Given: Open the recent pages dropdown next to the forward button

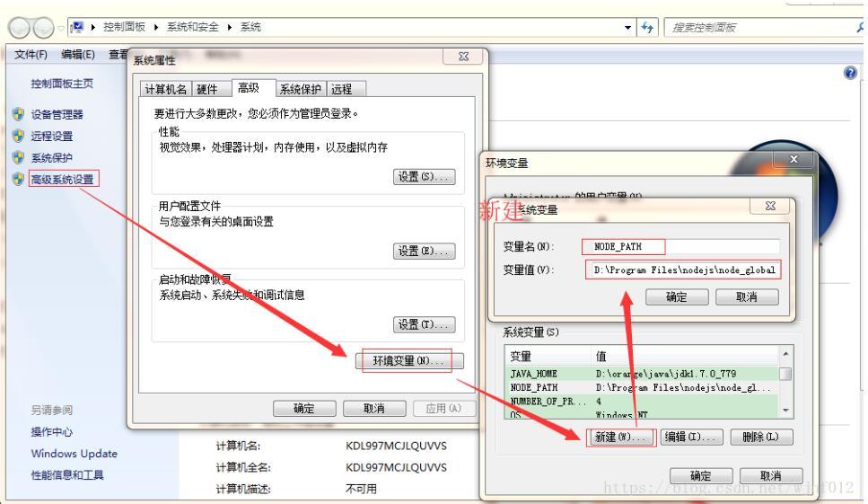Looking at the screenshot, I should click(61, 28).
